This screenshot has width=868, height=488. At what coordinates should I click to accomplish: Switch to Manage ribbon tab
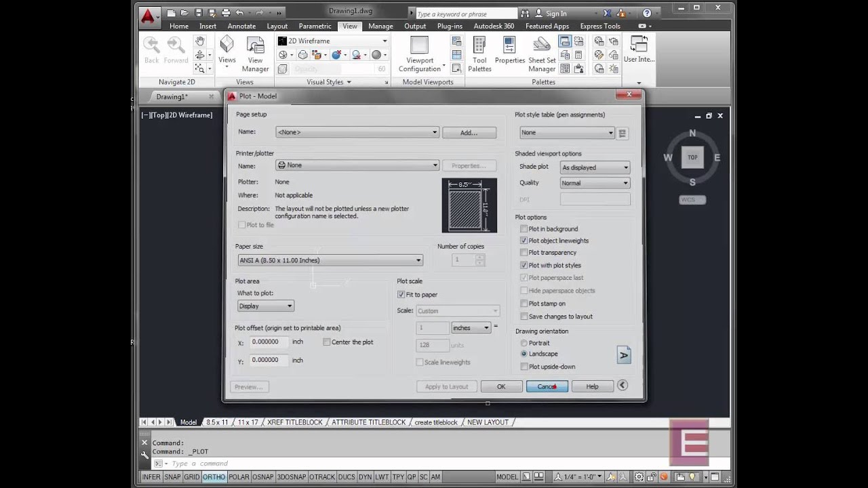coord(380,26)
